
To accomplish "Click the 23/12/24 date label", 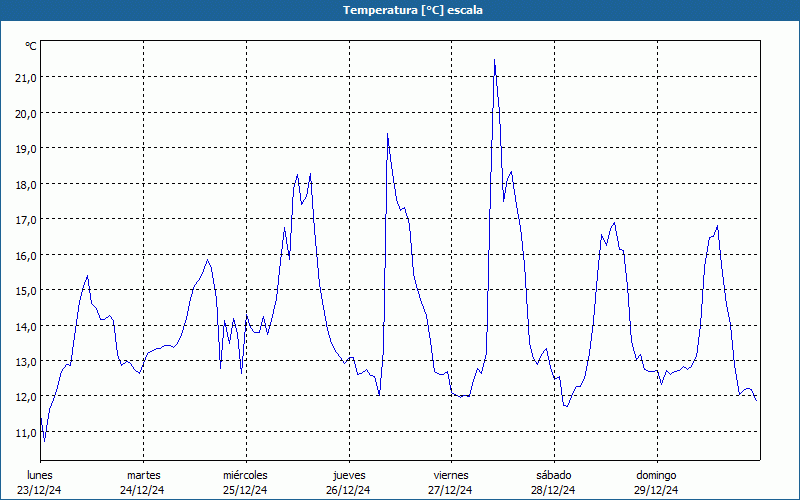I will (39, 490).
